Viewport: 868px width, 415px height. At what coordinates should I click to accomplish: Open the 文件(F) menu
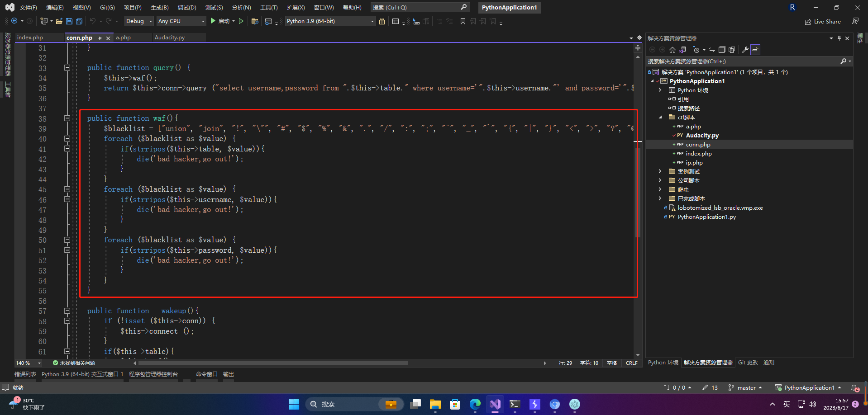tap(28, 7)
